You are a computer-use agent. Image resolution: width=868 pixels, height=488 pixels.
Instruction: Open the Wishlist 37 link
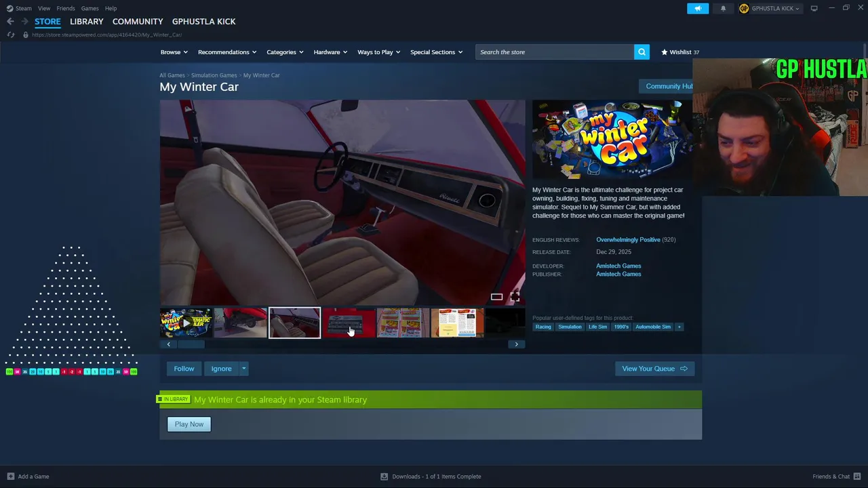pyautogui.click(x=680, y=52)
